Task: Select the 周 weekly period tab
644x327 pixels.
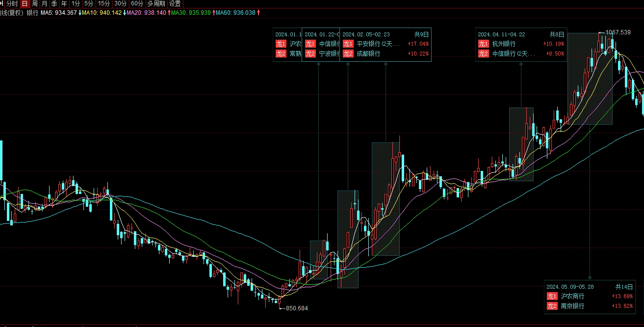Action: 35,3
